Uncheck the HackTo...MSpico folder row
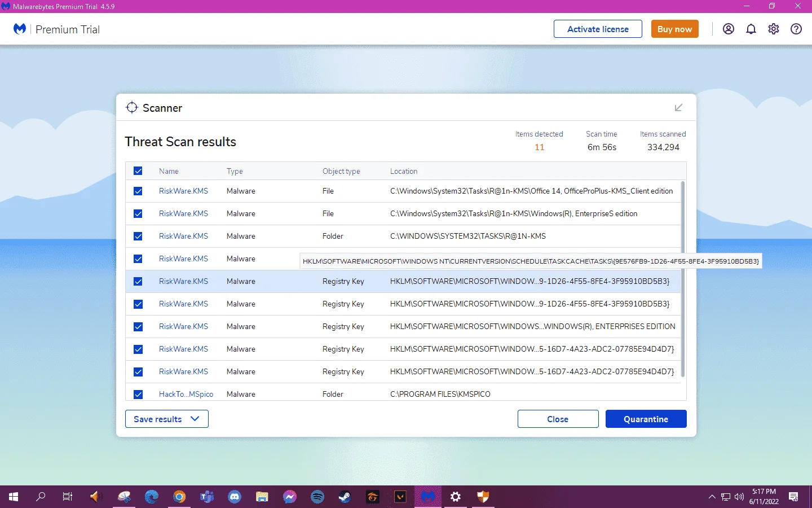The height and width of the screenshot is (508, 812). point(138,395)
